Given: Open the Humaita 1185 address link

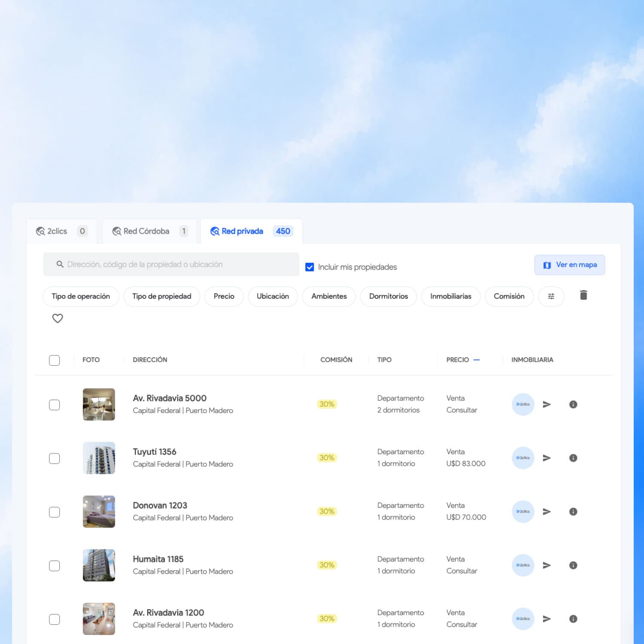Looking at the screenshot, I should point(158,559).
